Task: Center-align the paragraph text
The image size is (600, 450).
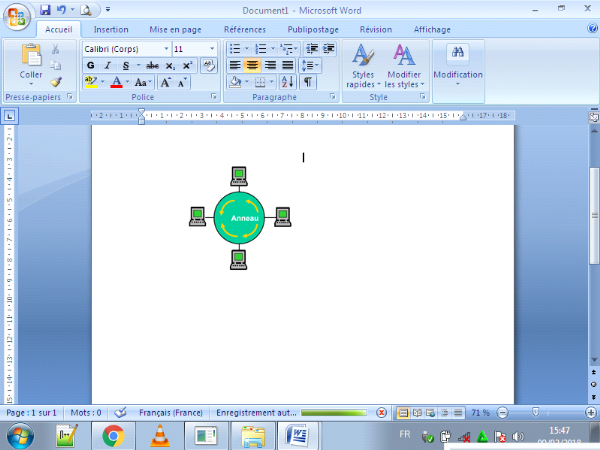Action: [253, 65]
